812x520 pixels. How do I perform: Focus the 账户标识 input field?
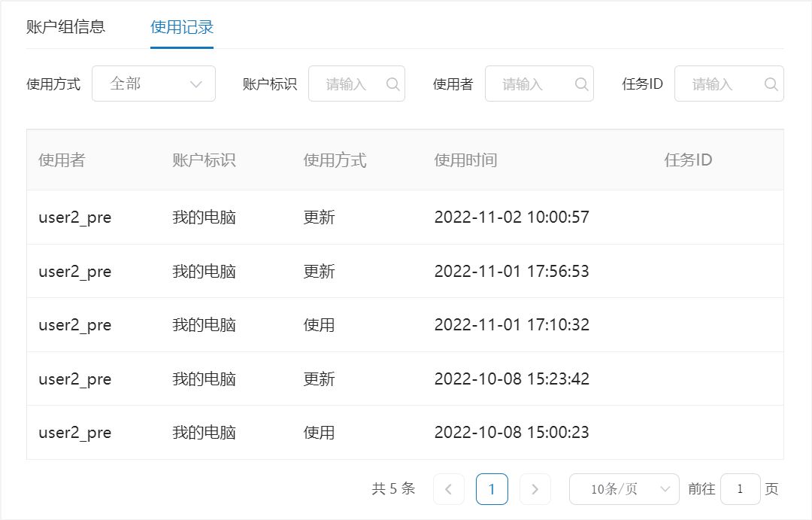pos(347,84)
